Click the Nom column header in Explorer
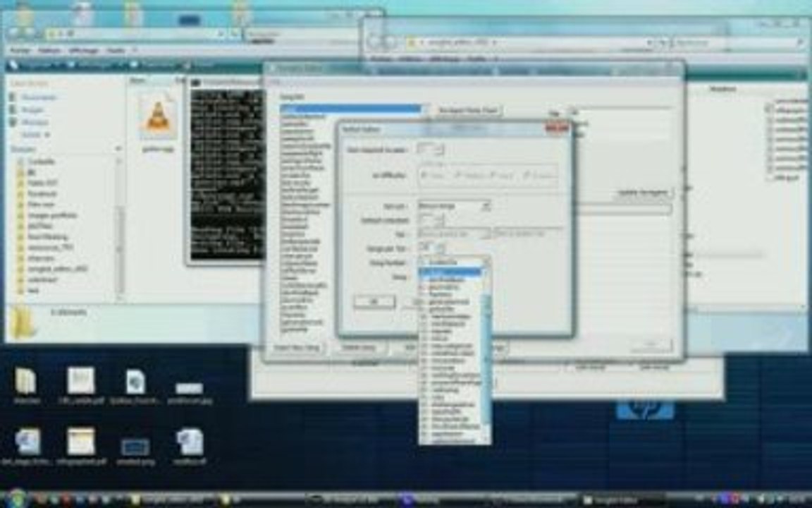The height and width of the screenshot is (508, 812). pos(137,80)
